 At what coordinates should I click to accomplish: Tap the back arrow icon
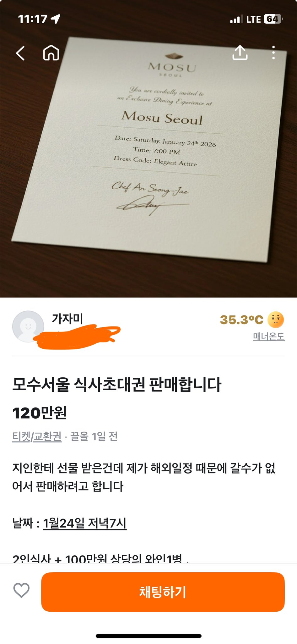point(20,53)
